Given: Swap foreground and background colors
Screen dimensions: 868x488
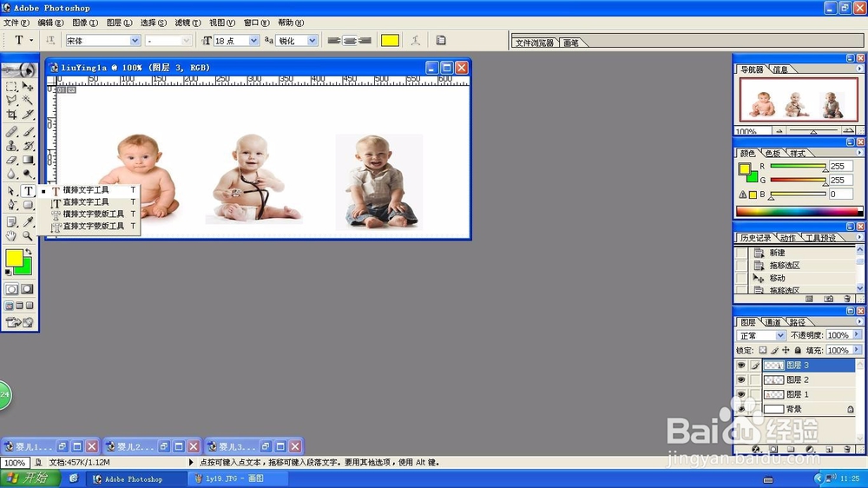Looking at the screenshot, I should tap(29, 253).
